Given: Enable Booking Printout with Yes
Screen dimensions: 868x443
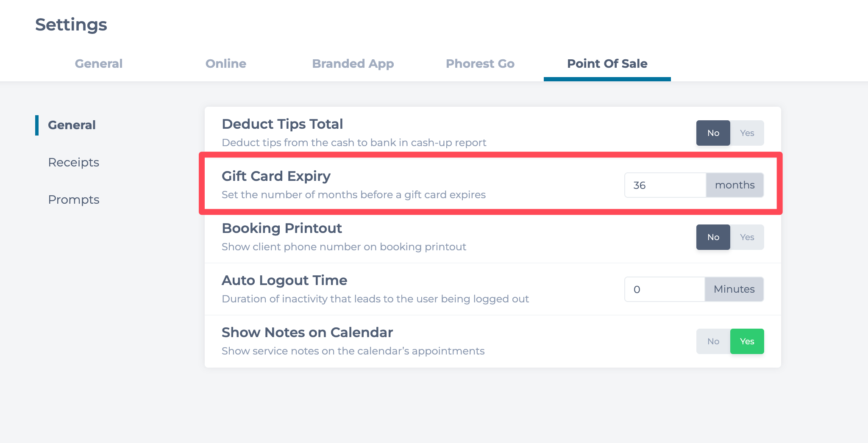Looking at the screenshot, I should coord(747,237).
